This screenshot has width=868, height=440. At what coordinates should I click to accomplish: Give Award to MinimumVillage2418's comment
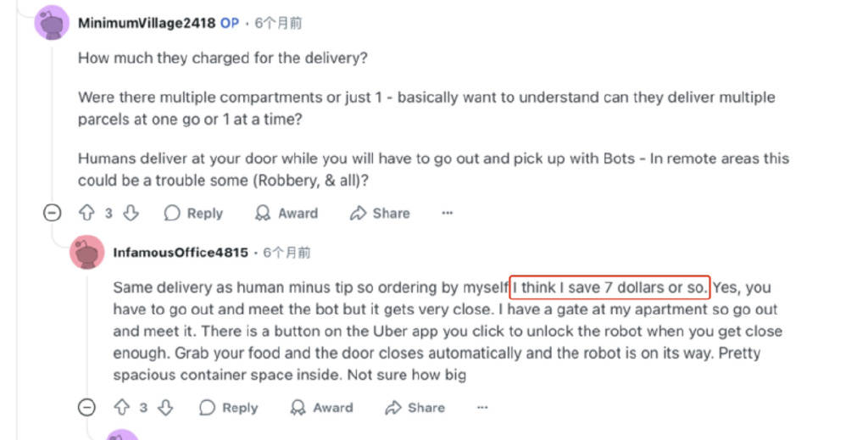[x=287, y=213]
